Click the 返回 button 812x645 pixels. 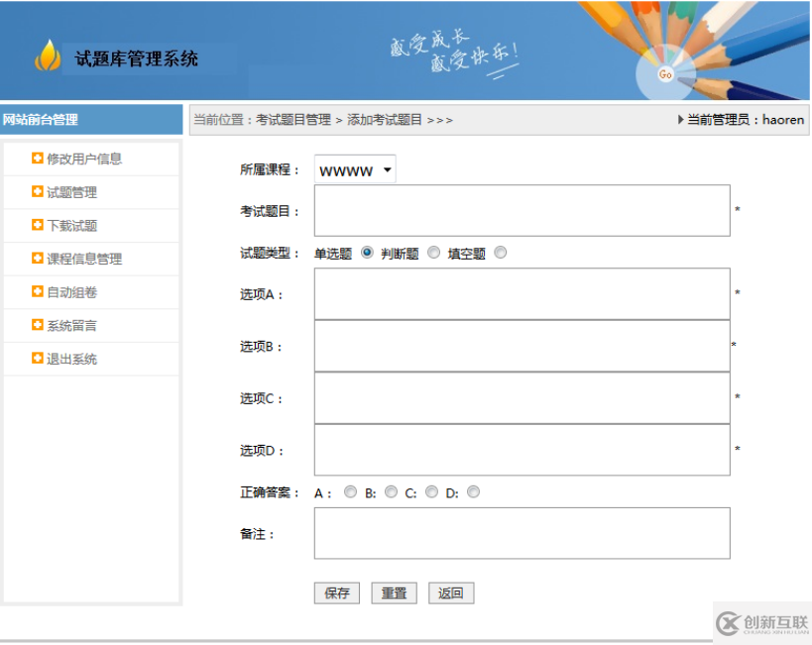pyautogui.click(x=451, y=592)
